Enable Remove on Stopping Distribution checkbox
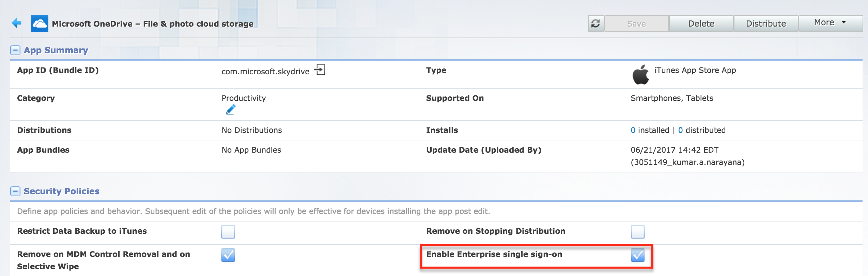 click(x=637, y=232)
